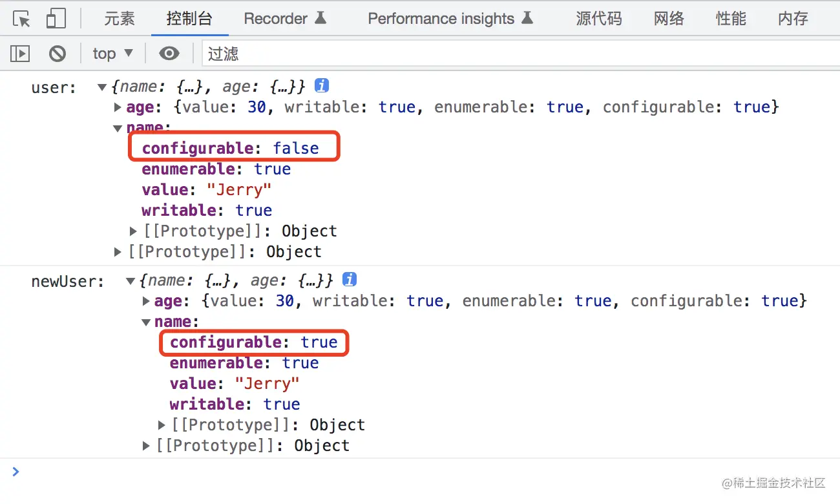
Task: Click the 'newUser:' log label
Action: click(68, 281)
